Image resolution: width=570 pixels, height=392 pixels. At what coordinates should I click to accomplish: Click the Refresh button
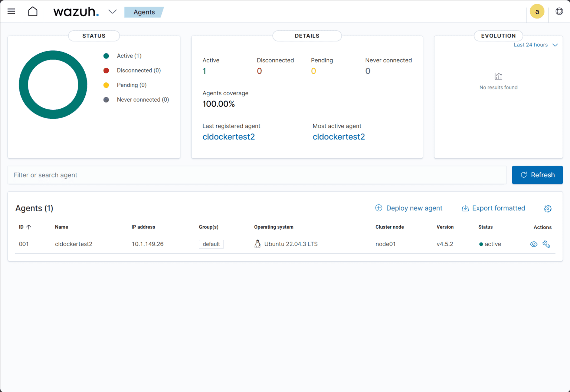point(537,175)
